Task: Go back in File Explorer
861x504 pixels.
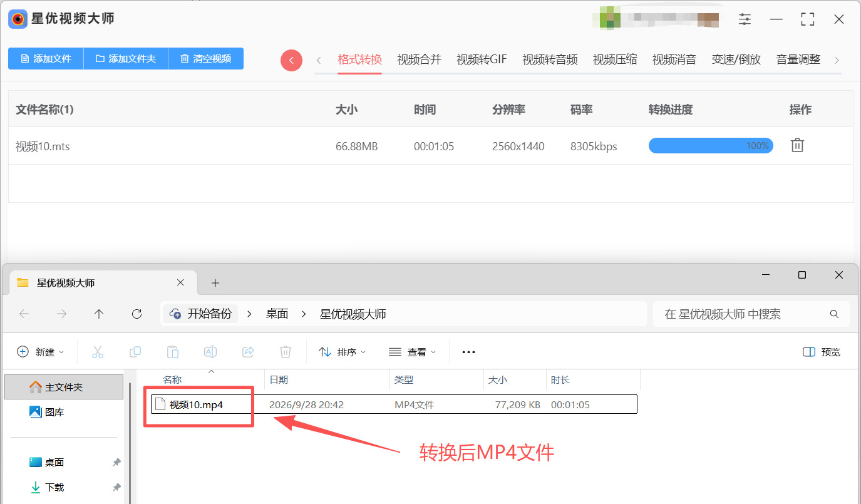Action: [24, 314]
